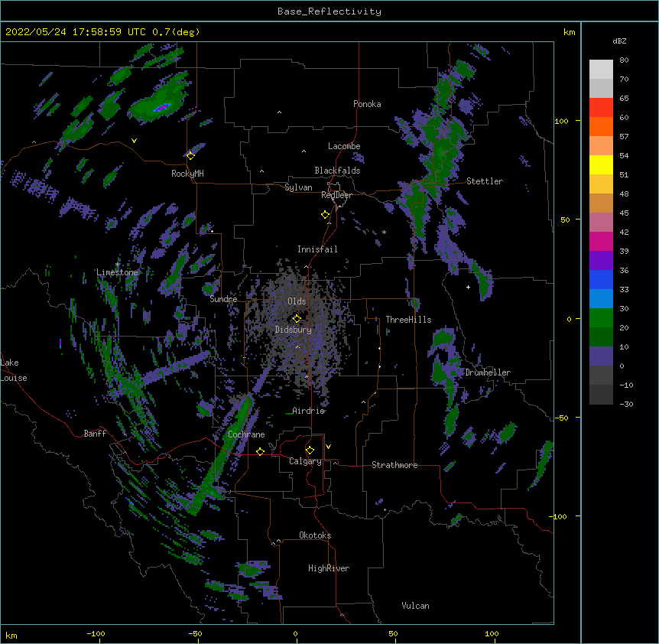Click the Sundre town label
Image resolution: width=659 pixels, height=644 pixels.
coord(223,299)
